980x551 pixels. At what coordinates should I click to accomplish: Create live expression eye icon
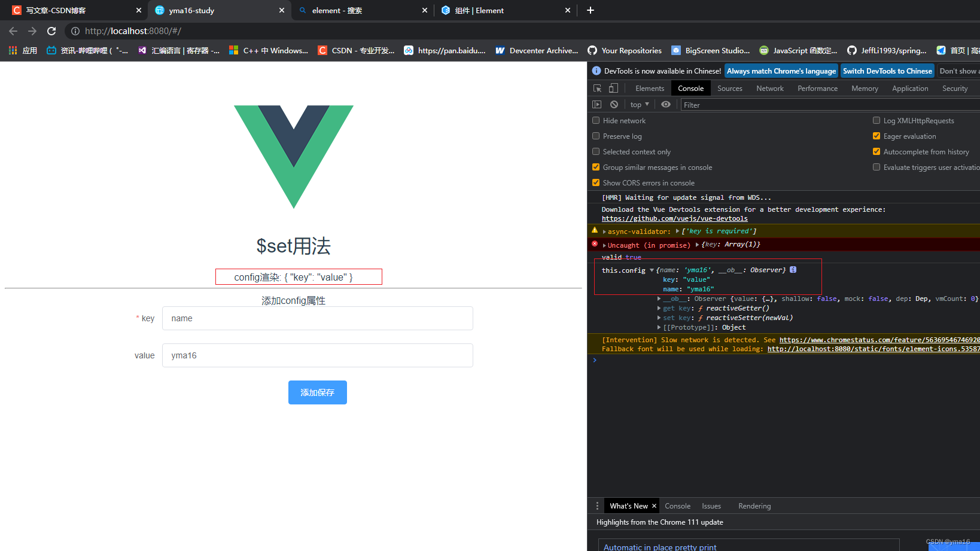(x=666, y=105)
